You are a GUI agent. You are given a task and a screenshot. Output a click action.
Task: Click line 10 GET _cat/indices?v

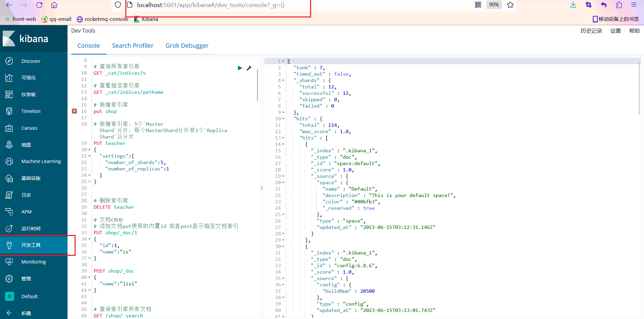click(x=120, y=73)
